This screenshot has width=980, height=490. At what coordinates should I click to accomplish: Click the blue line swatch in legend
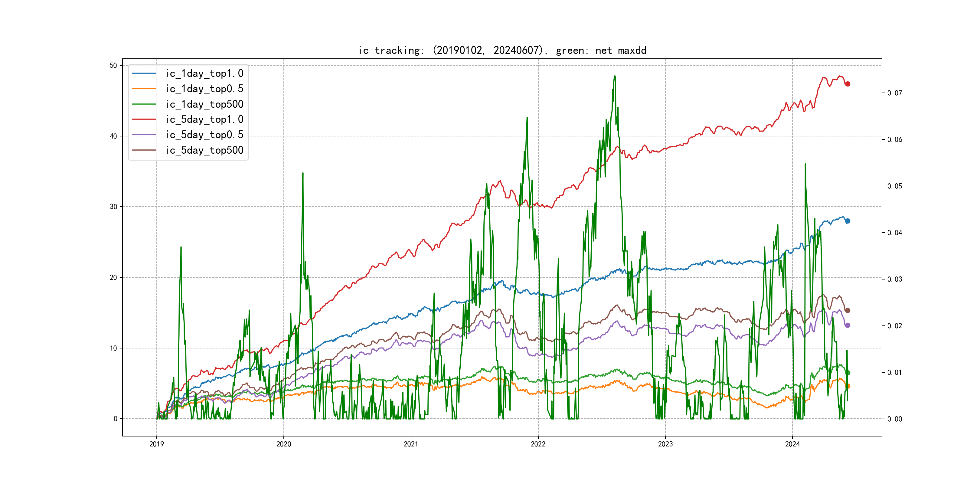[x=144, y=73]
